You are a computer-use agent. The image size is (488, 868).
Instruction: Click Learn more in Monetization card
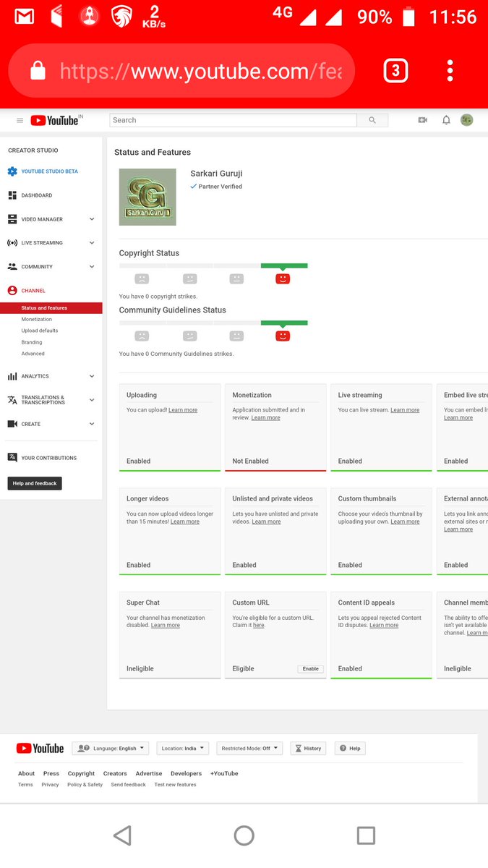point(266,417)
